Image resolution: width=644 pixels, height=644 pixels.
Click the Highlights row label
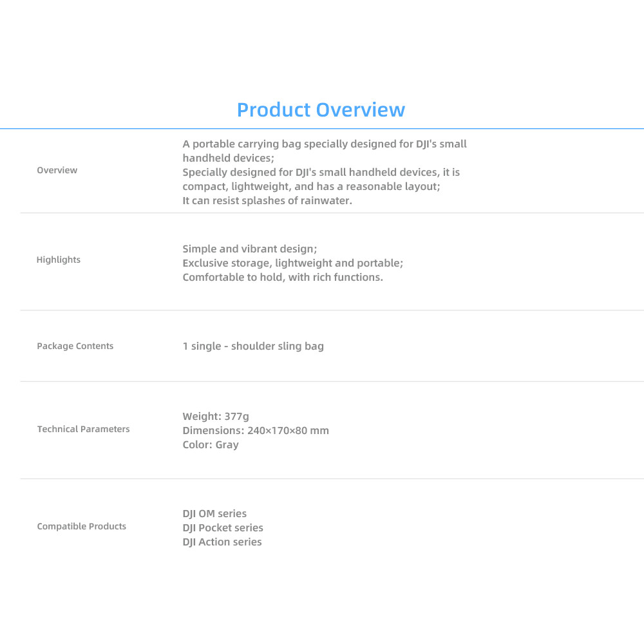(59, 260)
